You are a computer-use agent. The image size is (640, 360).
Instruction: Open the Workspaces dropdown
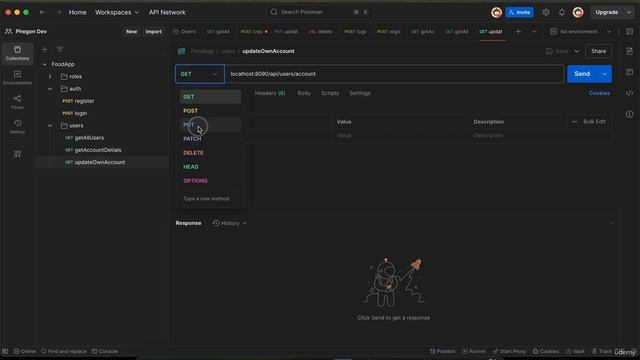pyautogui.click(x=117, y=12)
